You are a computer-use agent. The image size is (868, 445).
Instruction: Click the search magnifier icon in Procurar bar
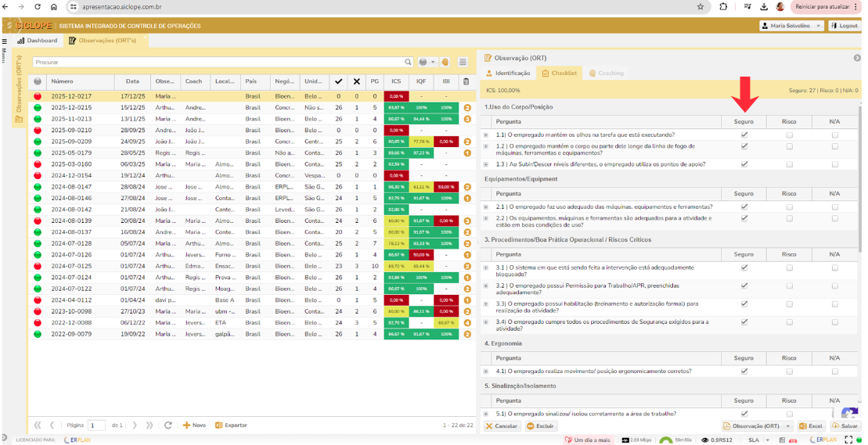point(408,62)
